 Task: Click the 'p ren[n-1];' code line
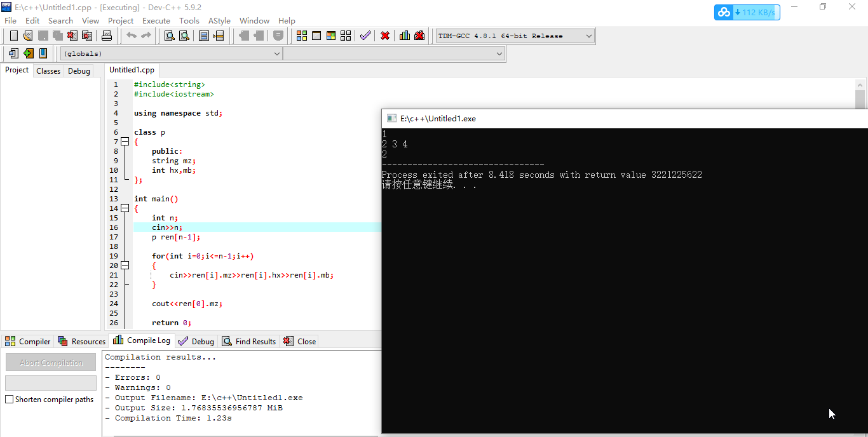tap(176, 237)
